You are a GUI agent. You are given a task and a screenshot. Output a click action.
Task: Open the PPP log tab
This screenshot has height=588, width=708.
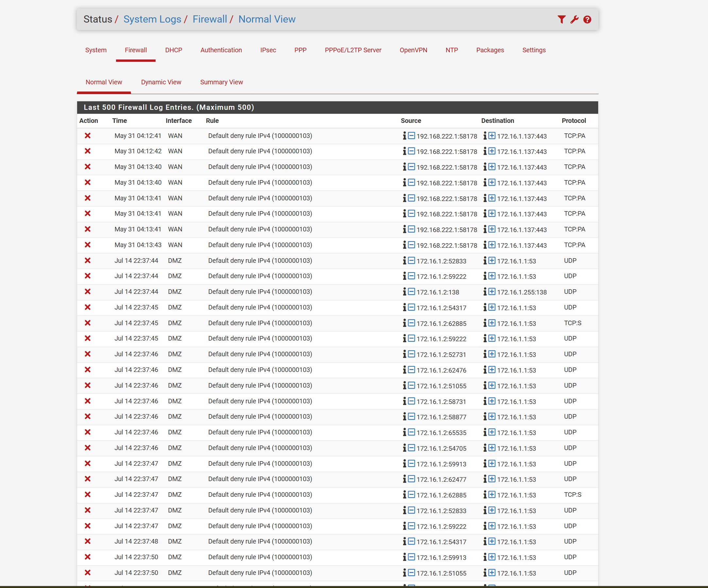300,50
